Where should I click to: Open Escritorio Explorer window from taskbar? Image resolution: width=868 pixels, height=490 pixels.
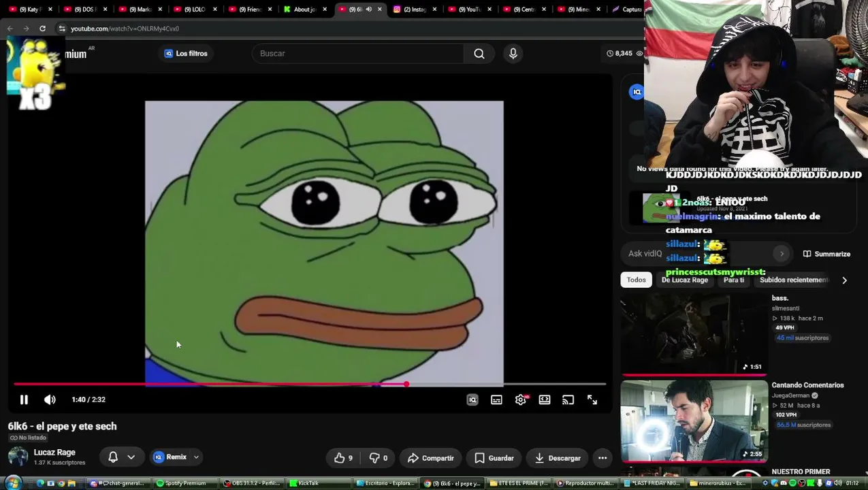[x=385, y=483]
